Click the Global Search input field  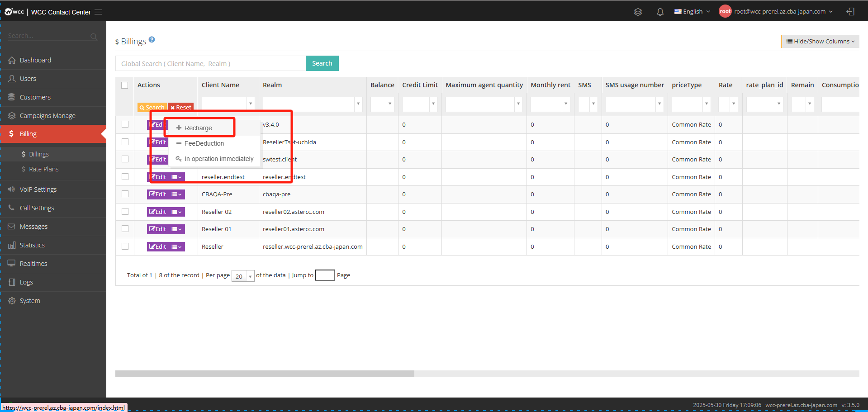point(211,63)
